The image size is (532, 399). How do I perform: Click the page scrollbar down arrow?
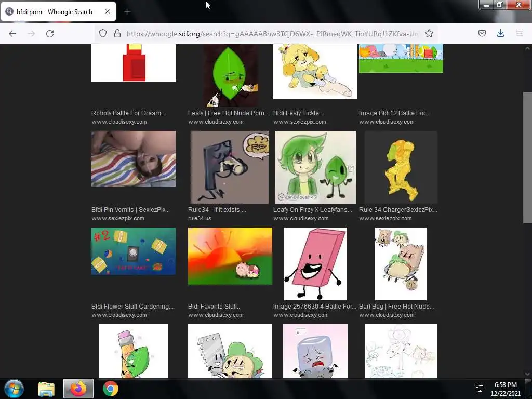[528, 374]
